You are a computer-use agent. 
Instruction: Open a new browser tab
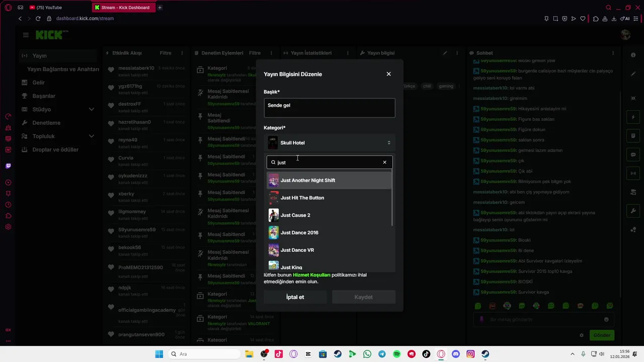[160, 8]
